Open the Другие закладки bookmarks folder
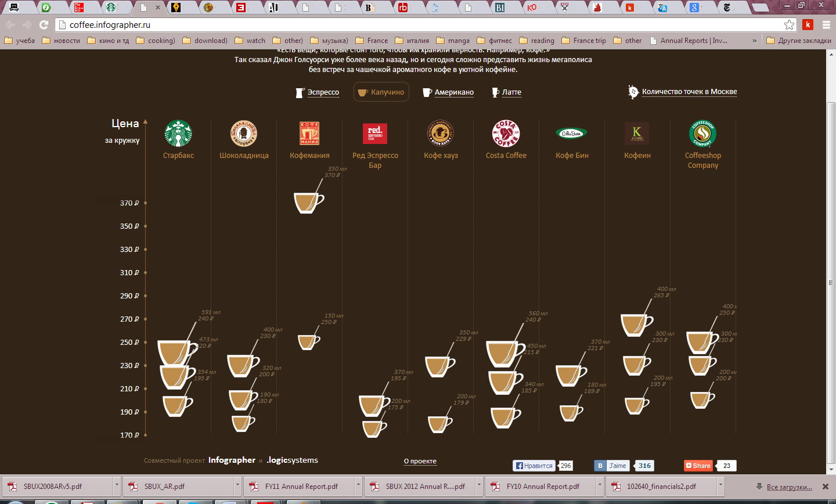836x504 pixels. click(799, 41)
